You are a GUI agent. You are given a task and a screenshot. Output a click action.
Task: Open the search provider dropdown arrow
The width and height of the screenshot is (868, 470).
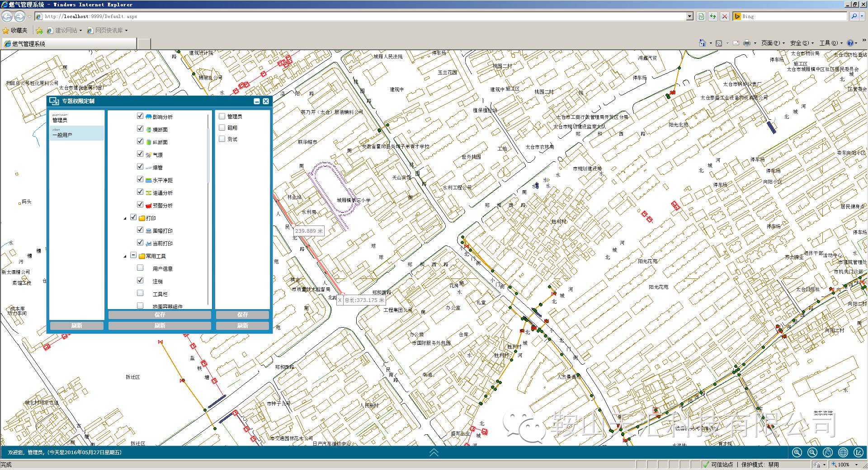[x=863, y=16]
